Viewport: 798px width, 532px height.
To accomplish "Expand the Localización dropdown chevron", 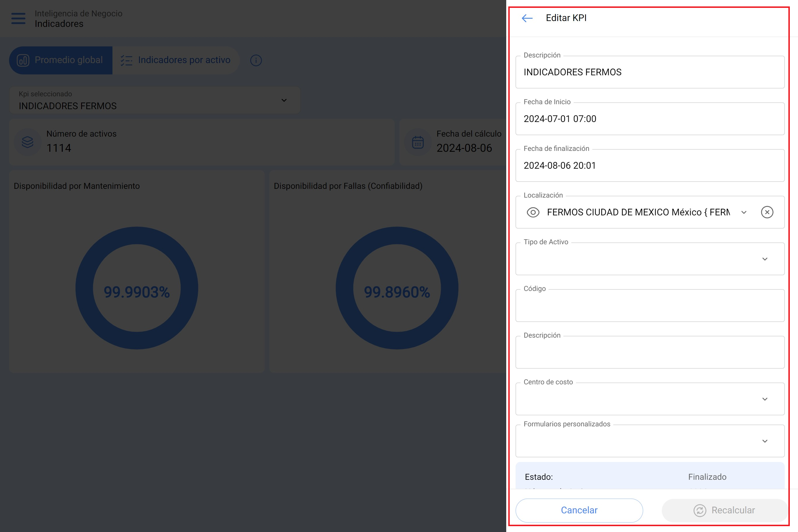I will coord(744,212).
